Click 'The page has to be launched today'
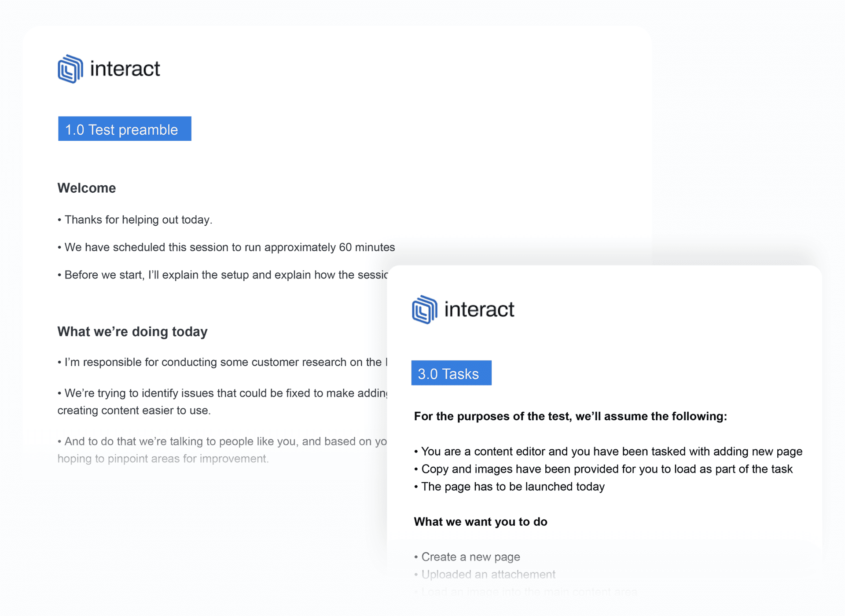Viewport: 845px width, 616px height. click(x=509, y=487)
